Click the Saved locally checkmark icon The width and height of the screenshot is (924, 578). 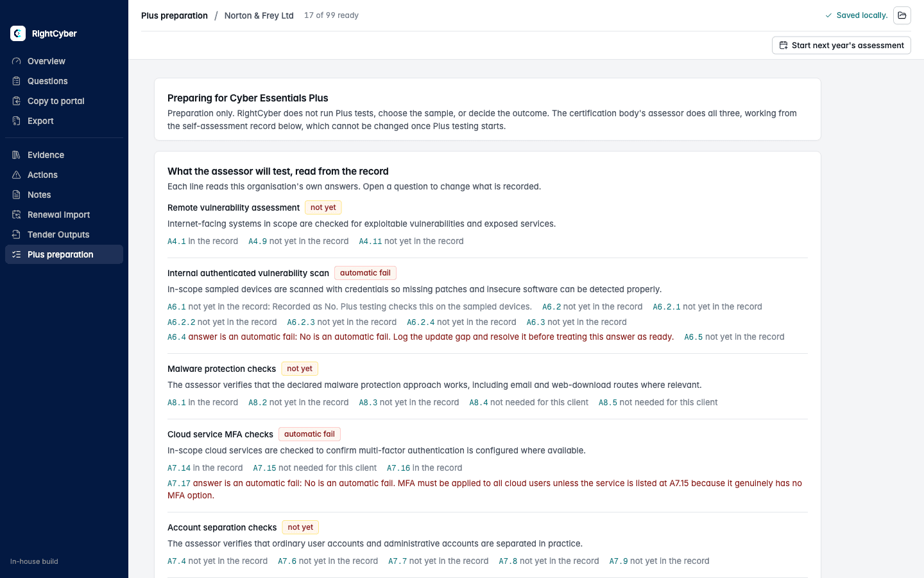[x=828, y=15]
